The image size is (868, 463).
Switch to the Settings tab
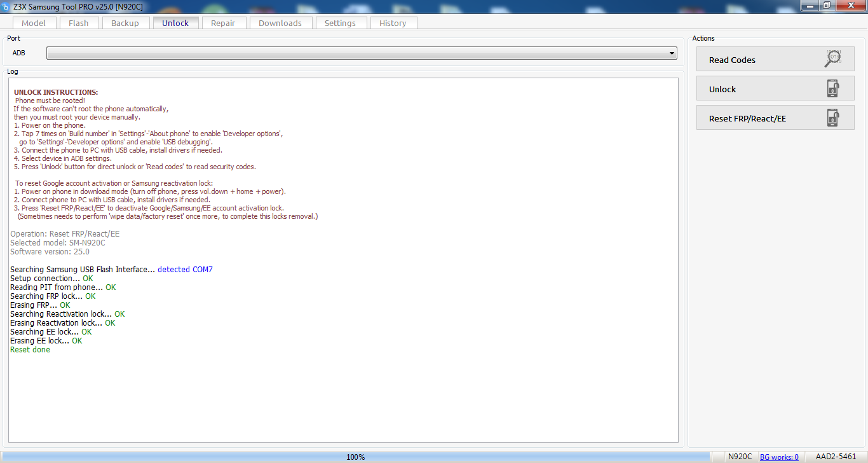(x=340, y=23)
